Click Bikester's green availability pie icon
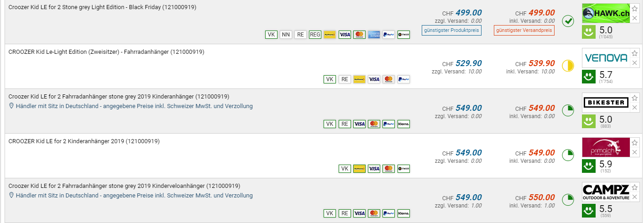 click(568, 110)
